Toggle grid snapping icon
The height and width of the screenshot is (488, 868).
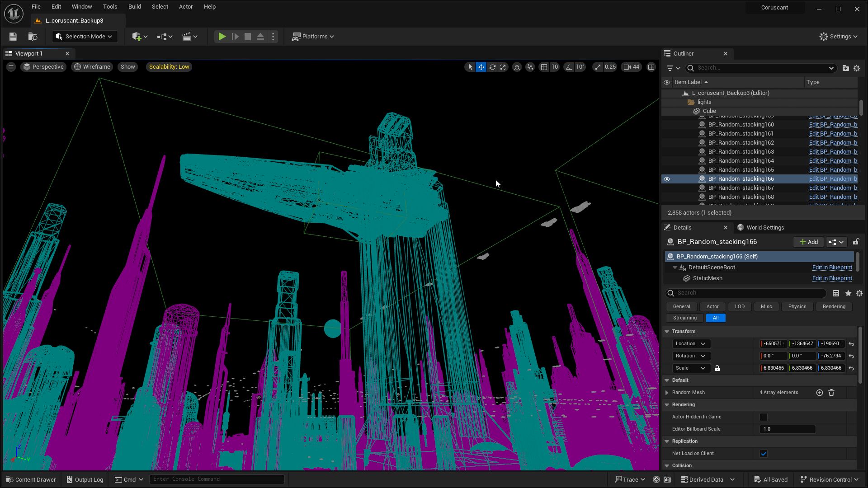click(544, 67)
